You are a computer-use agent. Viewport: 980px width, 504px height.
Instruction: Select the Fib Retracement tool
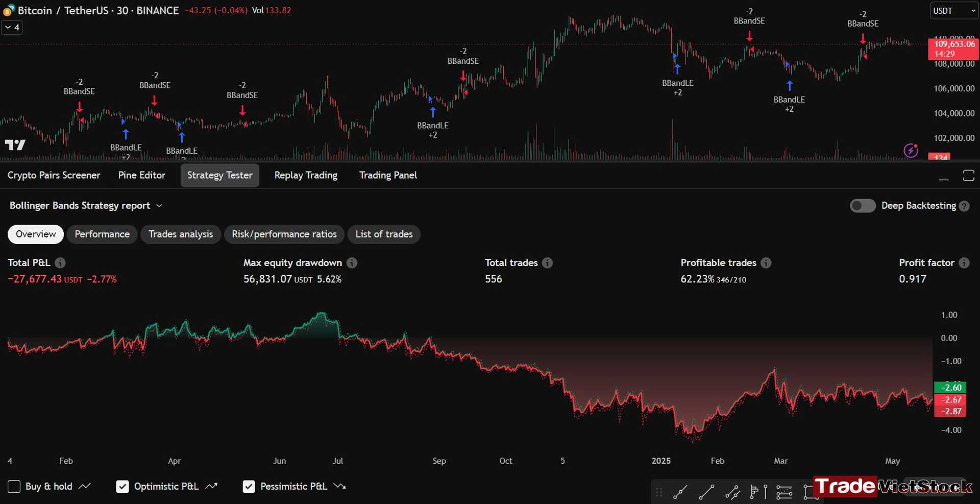(784, 492)
